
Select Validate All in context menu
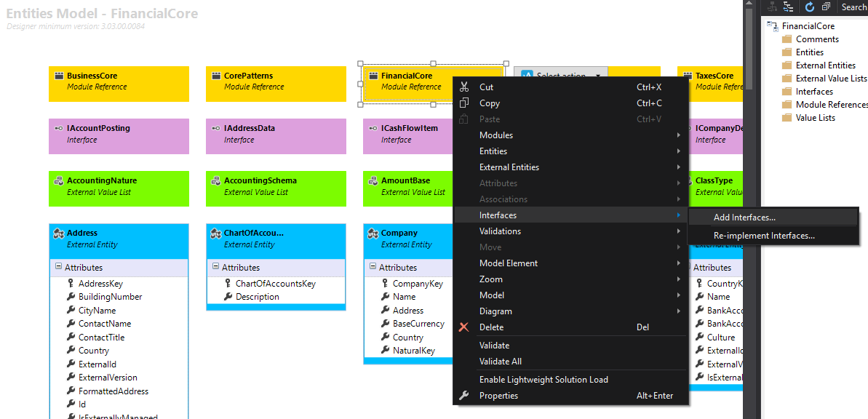point(570,362)
